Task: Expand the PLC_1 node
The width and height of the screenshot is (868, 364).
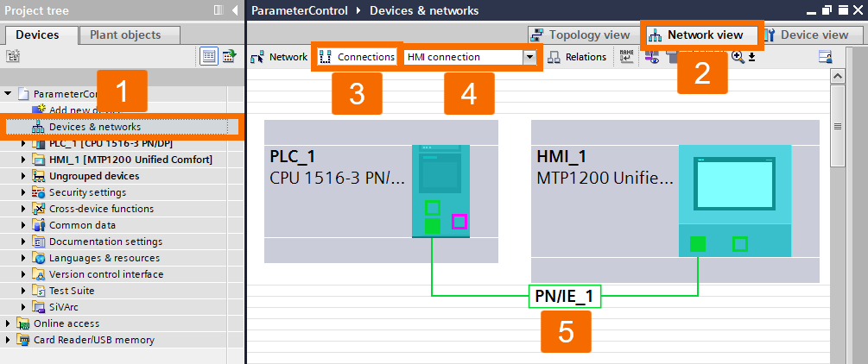Action: coord(23,143)
